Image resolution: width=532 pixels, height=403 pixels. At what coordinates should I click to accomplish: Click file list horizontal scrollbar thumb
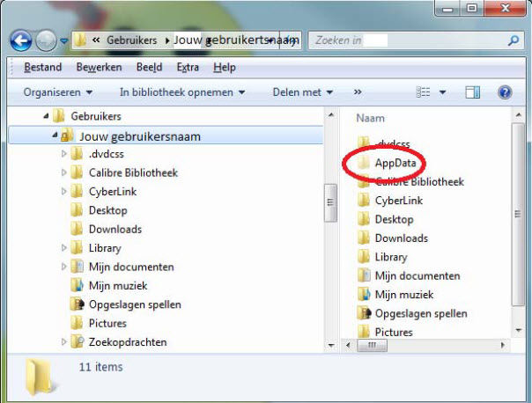click(372, 345)
